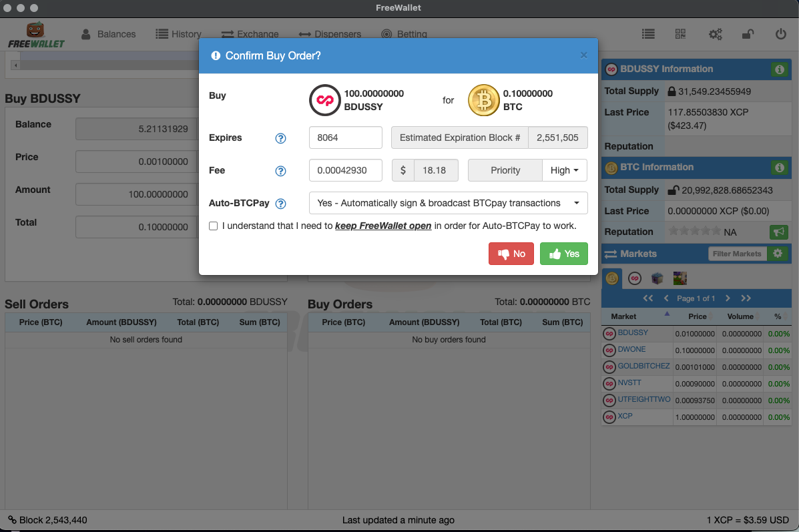Screen dimensions: 799x532
Task: Open the fee Priority High dropdown
Action: pos(565,170)
